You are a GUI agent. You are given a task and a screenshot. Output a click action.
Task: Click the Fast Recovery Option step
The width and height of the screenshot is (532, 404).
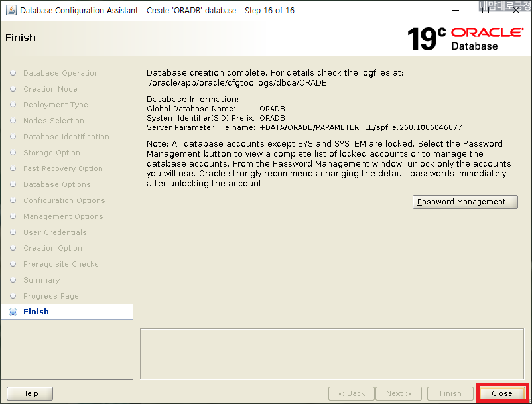pyautogui.click(x=63, y=168)
